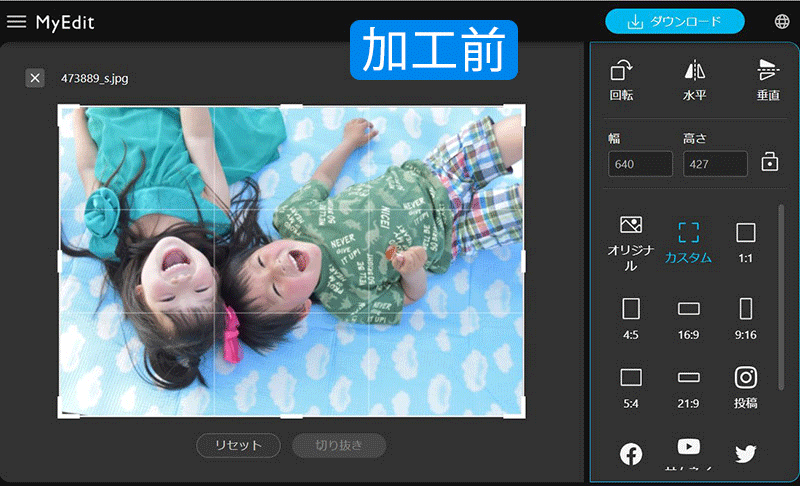Click the リセット reset button
Image resolution: width=800 pixels, height=486 pixels.
[x=238, y=445]
